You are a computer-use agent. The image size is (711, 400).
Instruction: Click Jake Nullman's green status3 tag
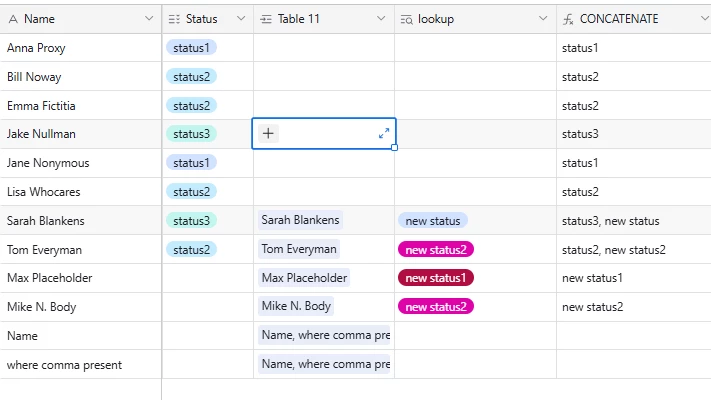click(x=191, y=134)
